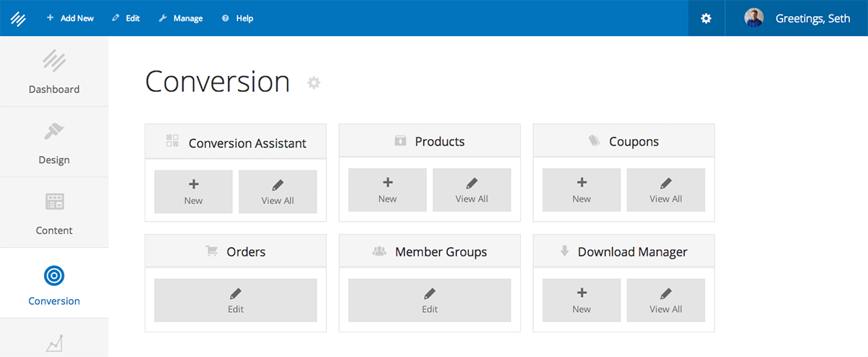Click the Orders header
The image size is (868, 357).
236,251
